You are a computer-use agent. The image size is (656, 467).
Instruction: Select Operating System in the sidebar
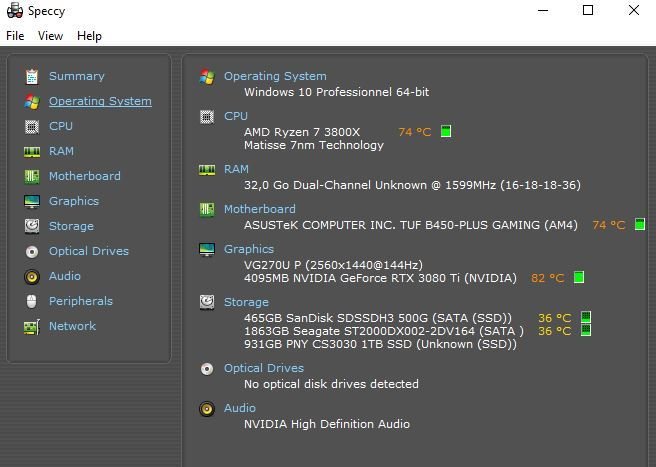[x=100, y=101]
